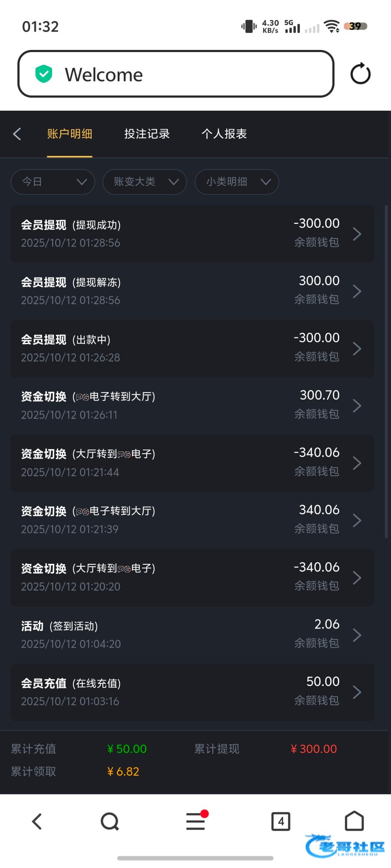
Task: Open the tab switcher showing 4
Action: [x=281, y=821]
